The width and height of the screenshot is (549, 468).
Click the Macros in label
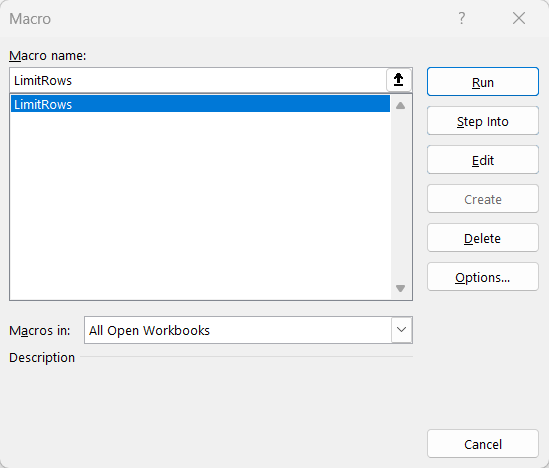(x=40, y=330)
